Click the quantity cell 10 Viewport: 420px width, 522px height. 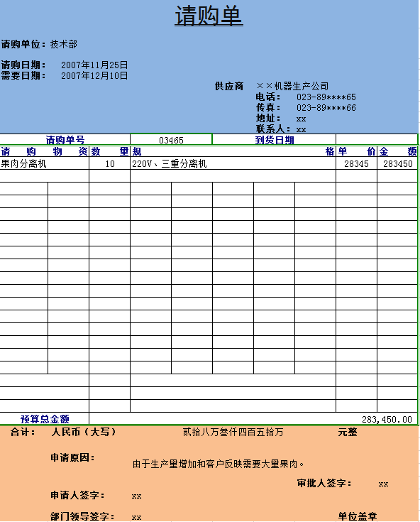coord(109,163)
